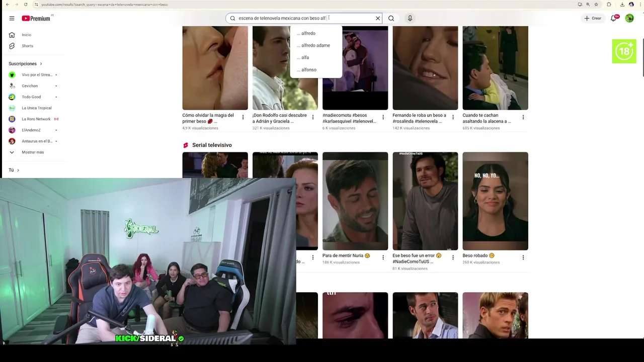Click live indicator next to La Roro Network

[x=56, y=119]
